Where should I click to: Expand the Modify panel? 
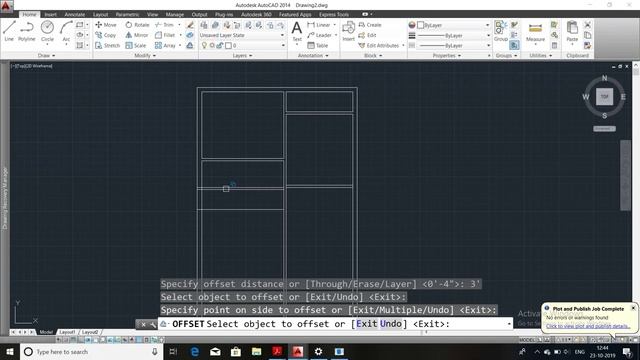[x=145, y=55]
